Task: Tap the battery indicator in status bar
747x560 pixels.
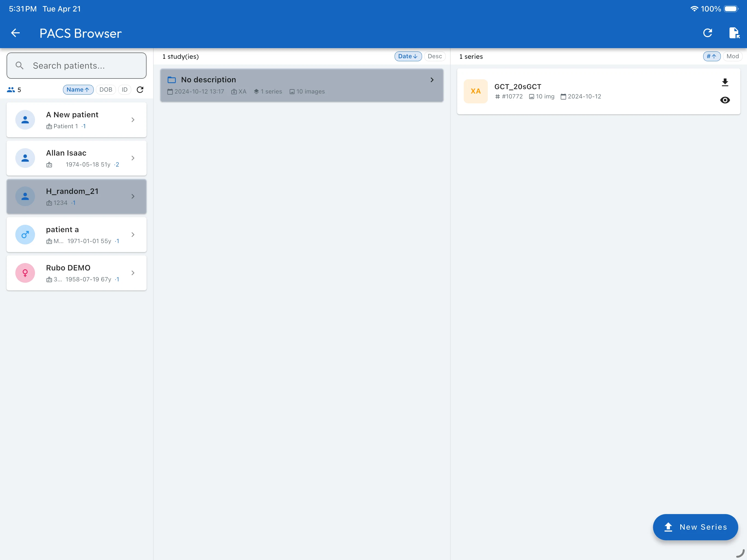Action: [x=731, y=9]
